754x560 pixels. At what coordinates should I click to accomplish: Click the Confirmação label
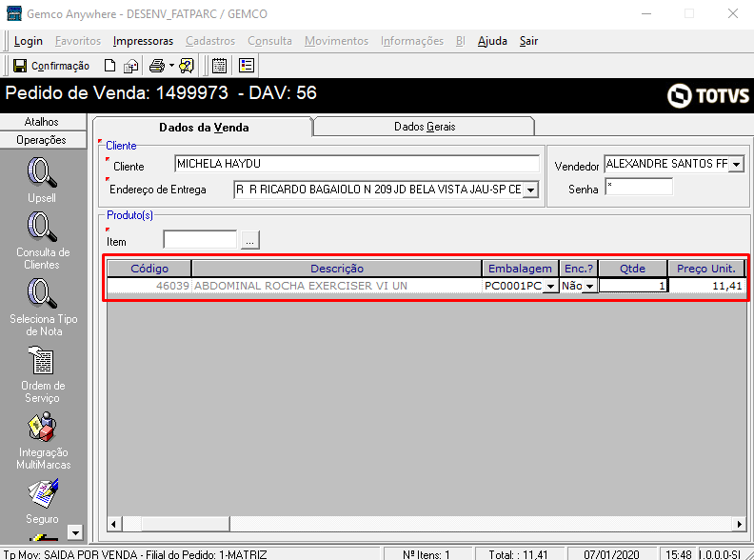60,66
